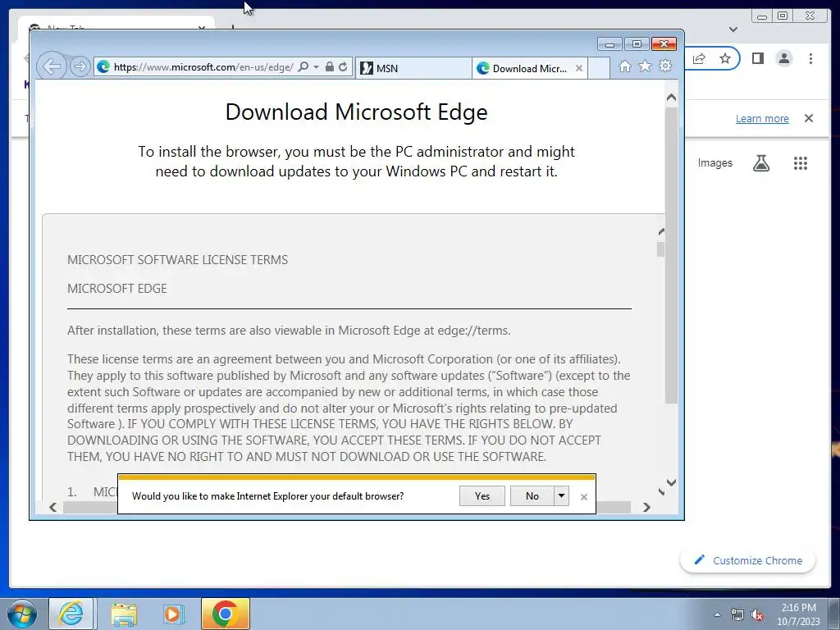The image size is (840, 630).
Task: Open the network tray icon
Action: [737, 614]
